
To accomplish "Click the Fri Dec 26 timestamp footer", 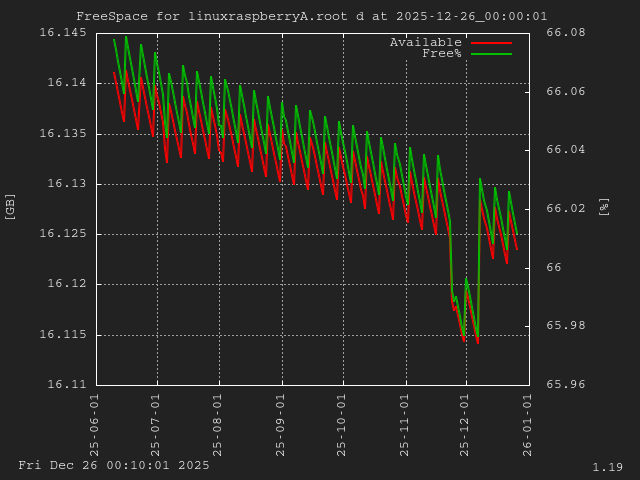I will point(114,465).
